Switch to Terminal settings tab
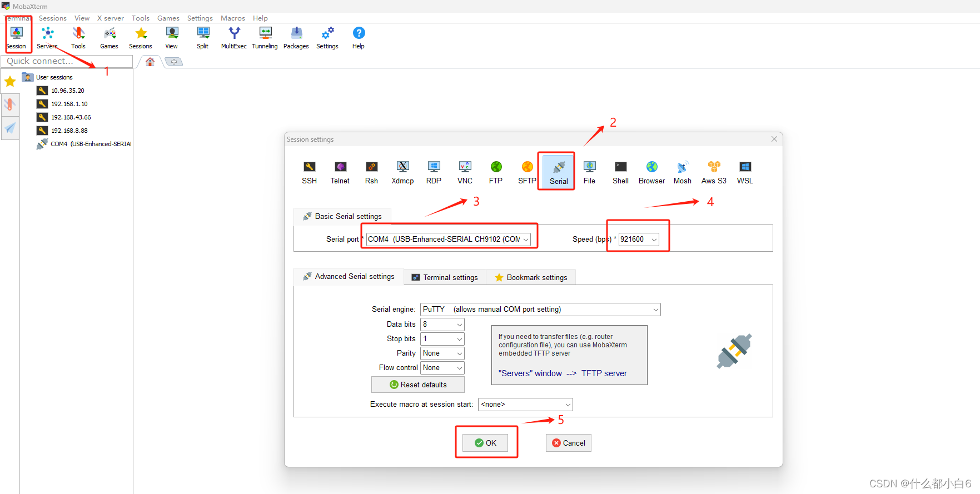980x494 pixels. click(x=445, y=277)
